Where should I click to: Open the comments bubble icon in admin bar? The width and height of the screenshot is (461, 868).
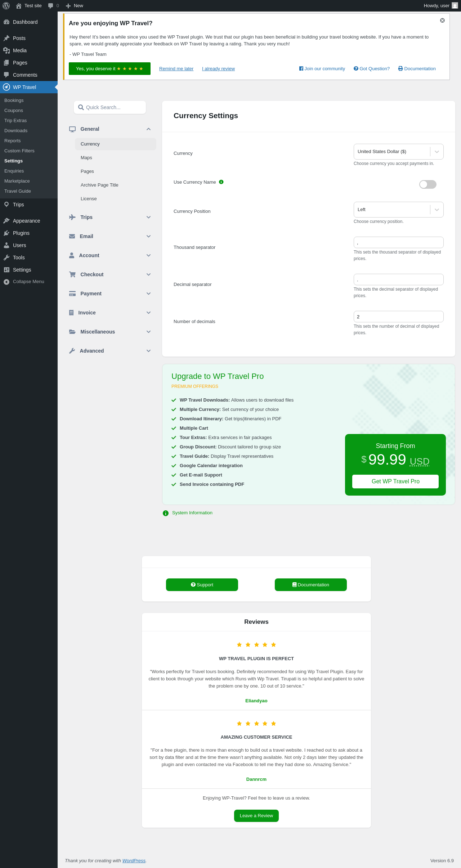pos(51,6)
